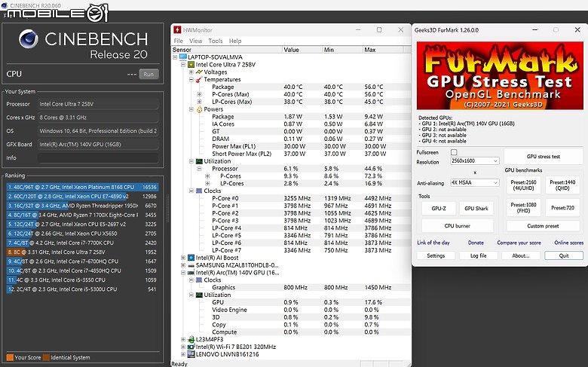Toggle the Fullscreen checkbox in FurMark
This screenshot has width=588, height=367.
coord(454,152)
